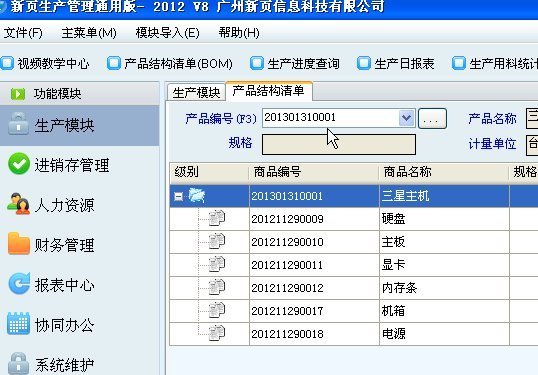This screenshot has height=375, width=538.
Task: Collapse the 三星主机 tree node
Action: pyautogui.click(x=178, y=196)
